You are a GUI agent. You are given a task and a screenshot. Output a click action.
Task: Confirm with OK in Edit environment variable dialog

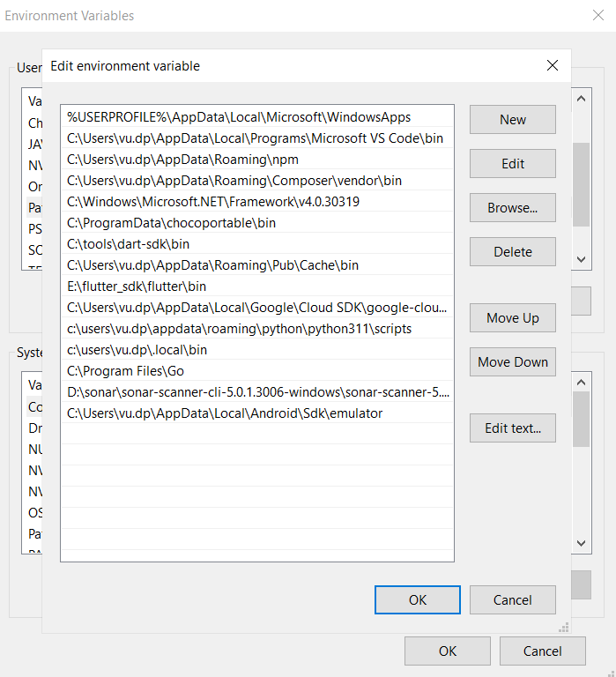click(x=418, y=600)
